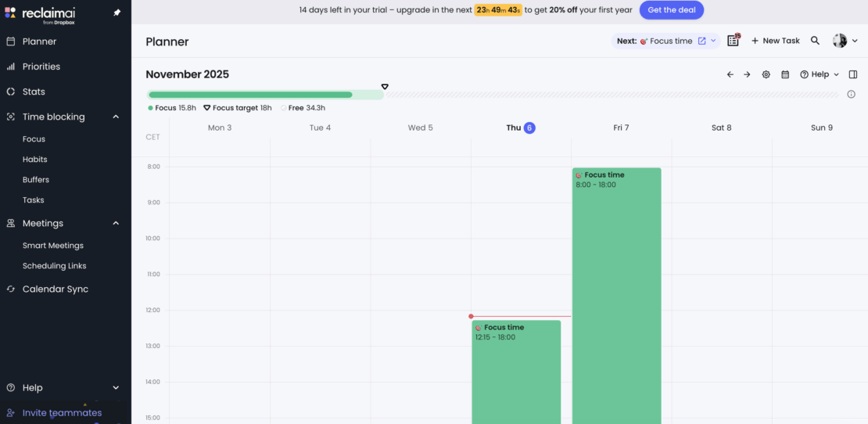The height and width of the screenshot is (424, 868).
Task: Click the green focus progress bar
Action: (250, 95)
